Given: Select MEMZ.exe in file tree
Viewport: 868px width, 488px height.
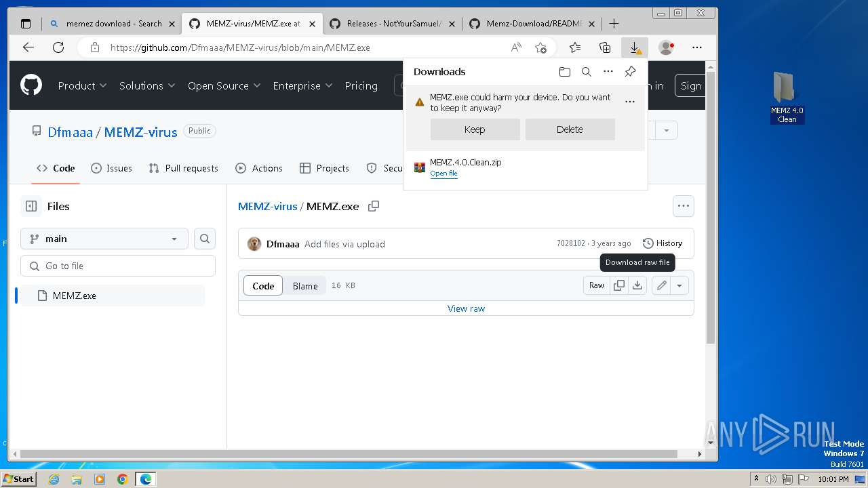Looking at the screenshot, I should [113, 296].
